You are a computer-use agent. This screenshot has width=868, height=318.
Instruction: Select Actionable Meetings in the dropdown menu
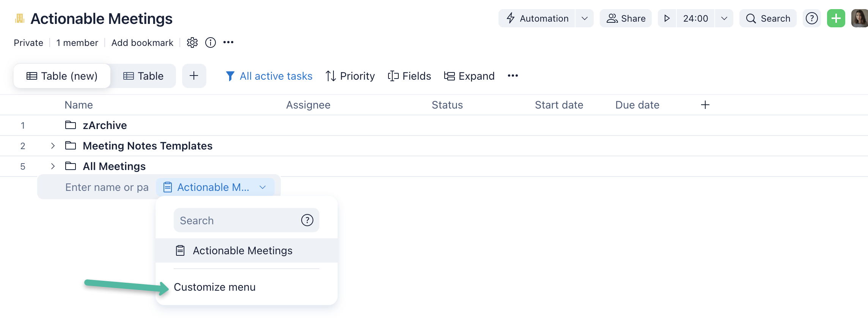coord(242,250)
